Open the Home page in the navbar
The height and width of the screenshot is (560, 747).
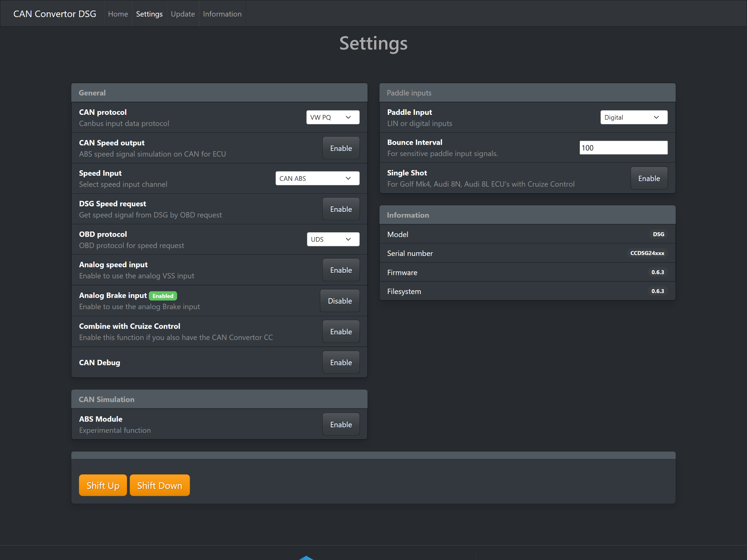pyautogui.click(x=118, y=14)
